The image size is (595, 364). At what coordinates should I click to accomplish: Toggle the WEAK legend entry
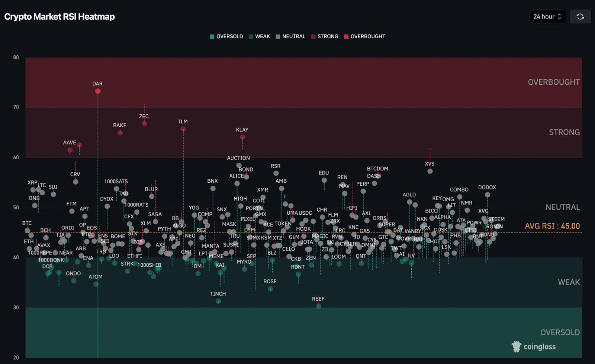click(259, 36)
